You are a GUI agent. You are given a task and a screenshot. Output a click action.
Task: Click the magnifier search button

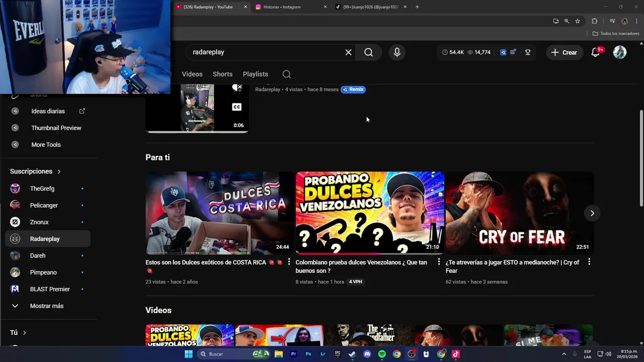pos(369,52)
